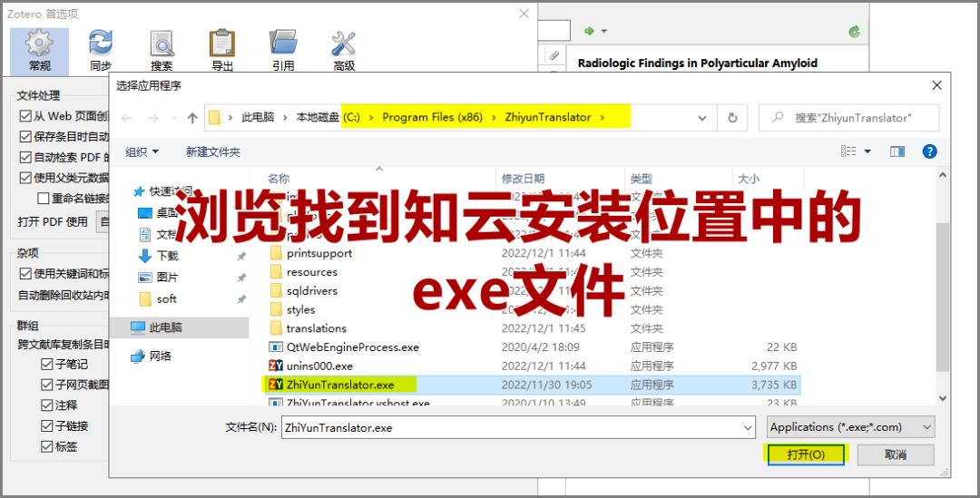The image size is (980, 498).
Task: Select 下载 in the quick access list
Action: click(x=168, y=256)
